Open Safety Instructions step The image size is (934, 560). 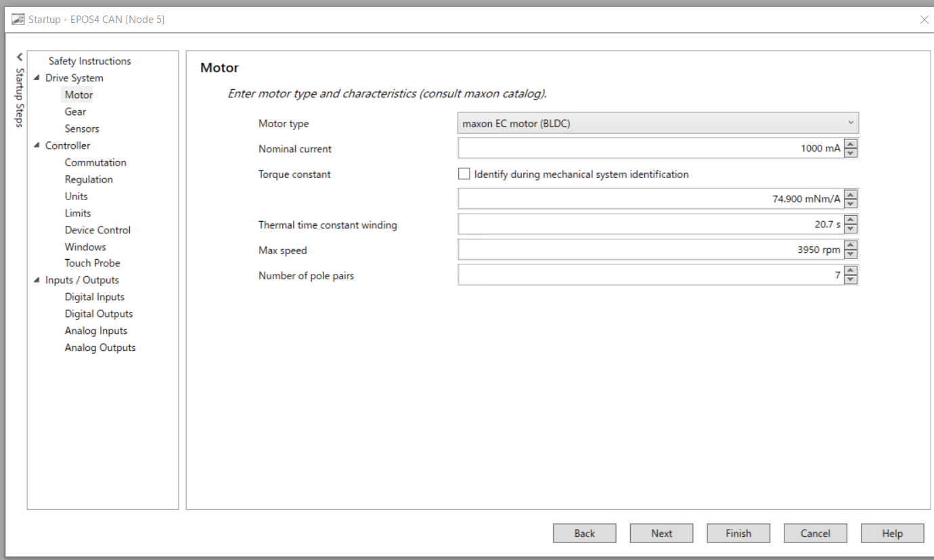pyautogui.click(x=90, y=61)
